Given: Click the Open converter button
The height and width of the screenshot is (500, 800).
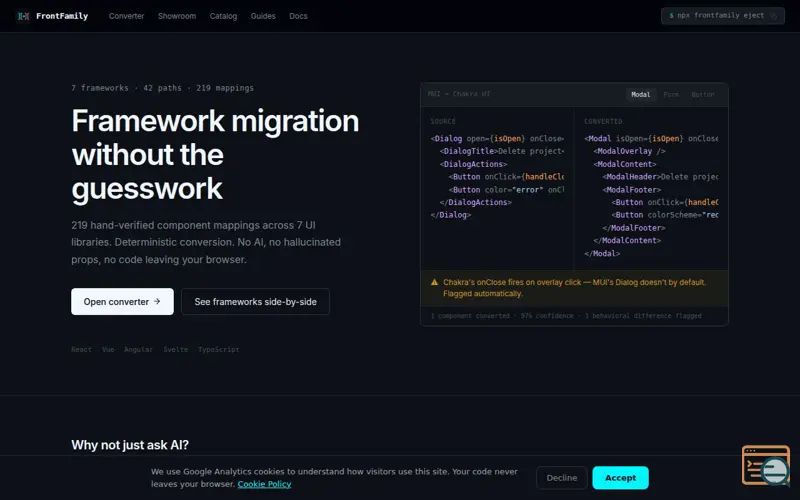Looking at the screenshot, I should pyautogui.click(x=122, y=302).
